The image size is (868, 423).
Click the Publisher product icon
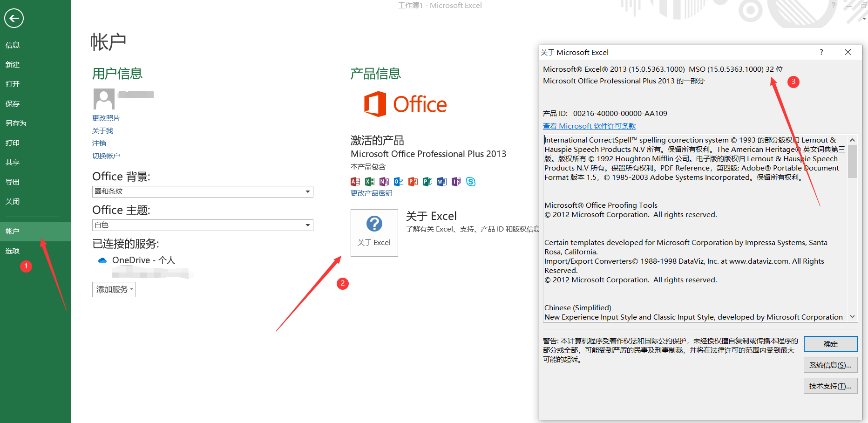click(427, 182)
